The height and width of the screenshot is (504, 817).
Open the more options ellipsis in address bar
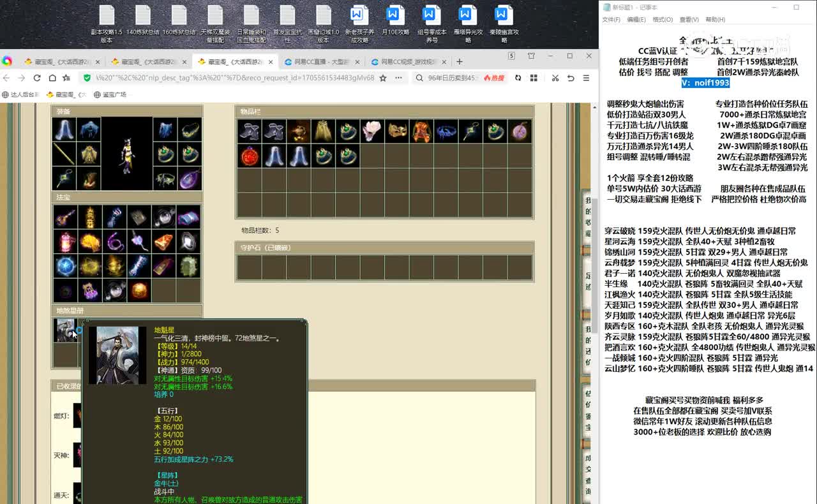pos(399,78)
